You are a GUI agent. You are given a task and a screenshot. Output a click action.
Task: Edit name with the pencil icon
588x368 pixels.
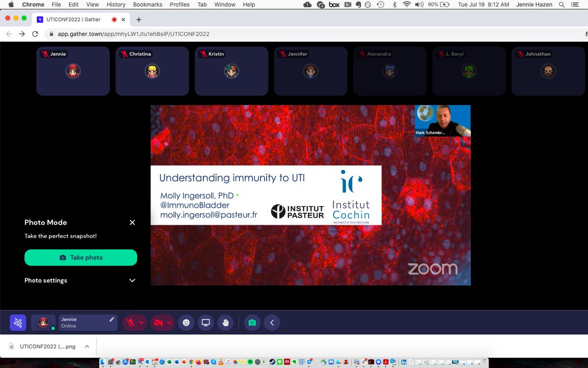click(x=112, y=319)
